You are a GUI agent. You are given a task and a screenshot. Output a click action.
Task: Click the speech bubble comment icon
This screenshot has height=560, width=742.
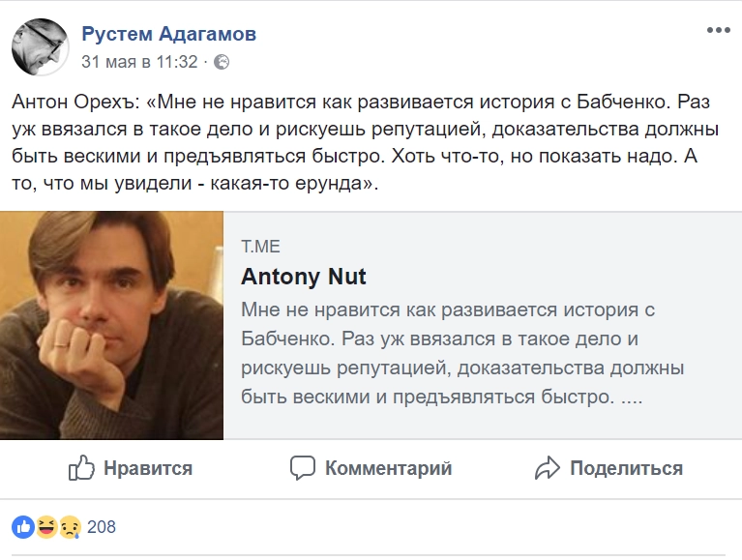pyautogui.click(x=303, y=469)
